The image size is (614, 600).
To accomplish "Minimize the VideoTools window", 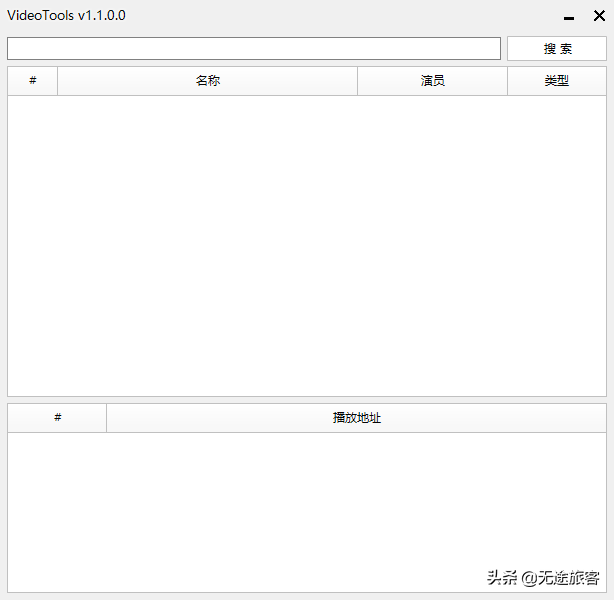I will click(569, 17).
